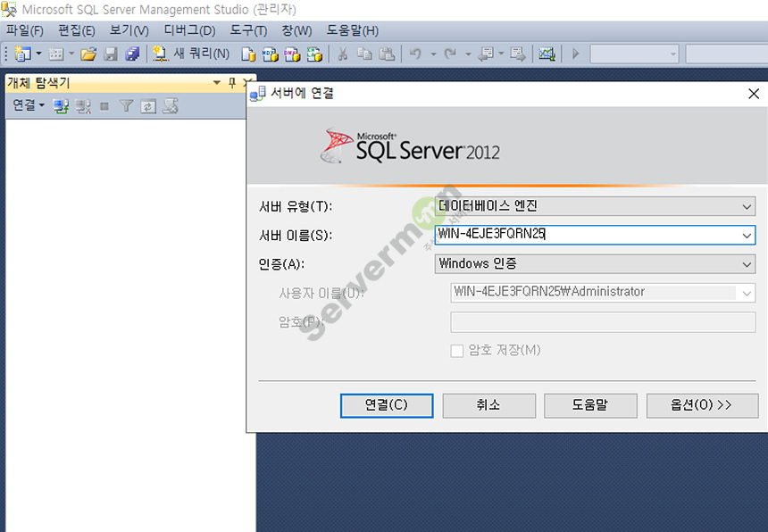768x532 pixels.
Task: Click the Add New Item toolbar icon
Action: point(56,54)
